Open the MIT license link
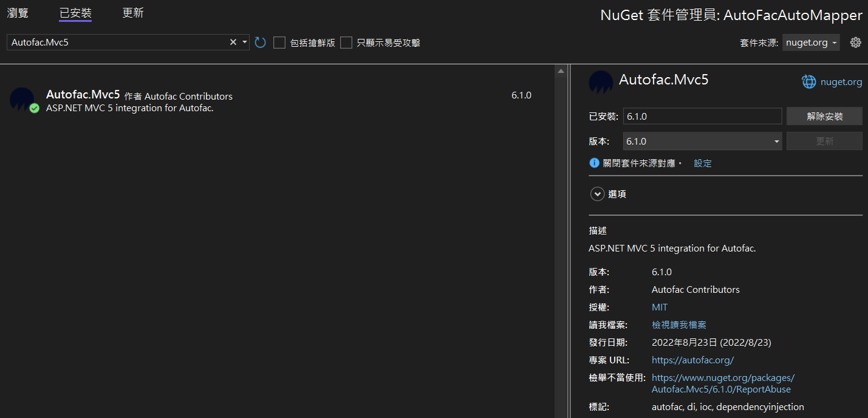This screenshot has width=868, height=418. [659, 307]
